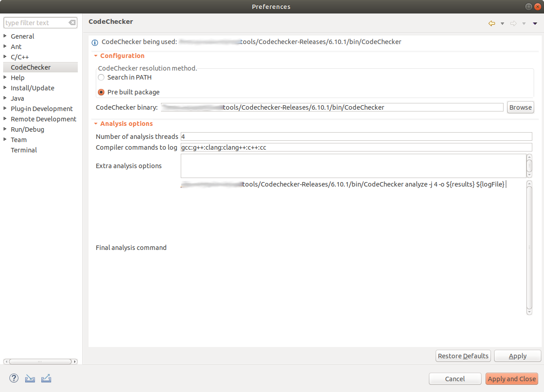Open the forward history dropdown arrow
The image size is (544, 392).
(524, 24)
